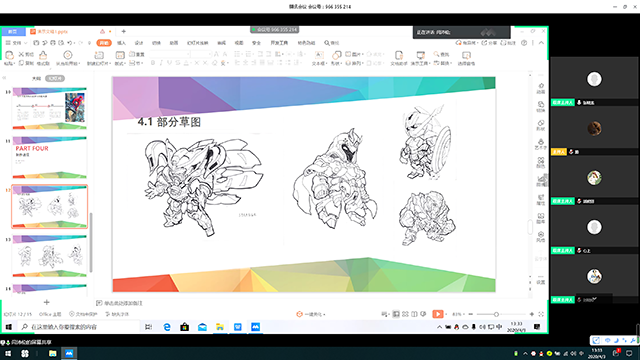Toggle Strikethrough formatting

pos(178,63)
